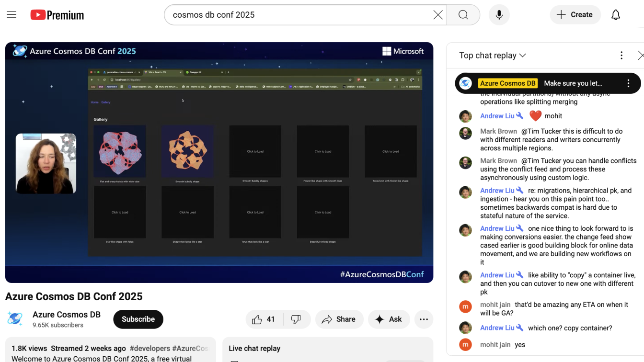Expand the Top chat replay dropdown
Viewport: 644px width, 362px height.
point(492,55)
